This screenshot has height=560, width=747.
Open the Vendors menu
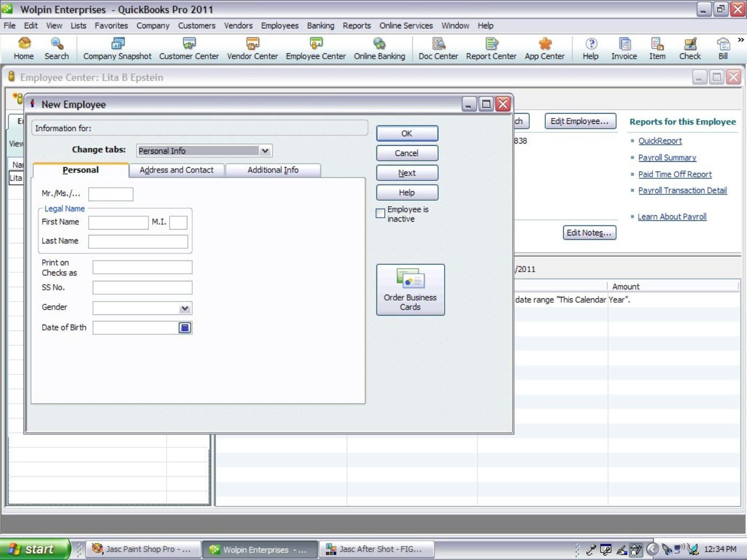(x=238, y=26)
